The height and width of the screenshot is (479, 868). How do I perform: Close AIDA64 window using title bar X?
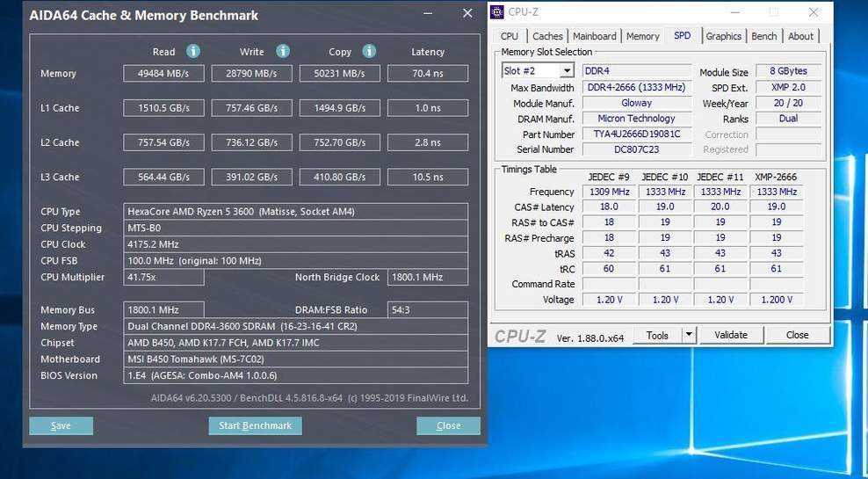[x=467, y=14]
